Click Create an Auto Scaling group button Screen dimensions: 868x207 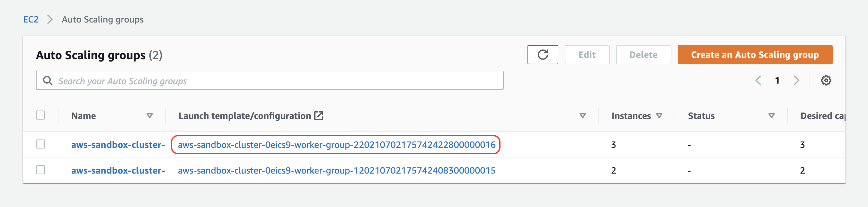tap(755, 55)
